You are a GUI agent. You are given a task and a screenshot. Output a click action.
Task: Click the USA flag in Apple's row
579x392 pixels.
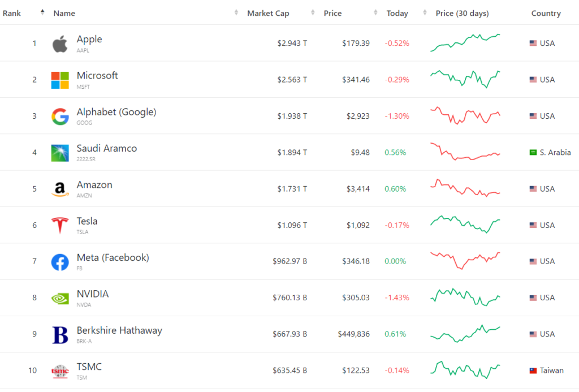(533, 43)
